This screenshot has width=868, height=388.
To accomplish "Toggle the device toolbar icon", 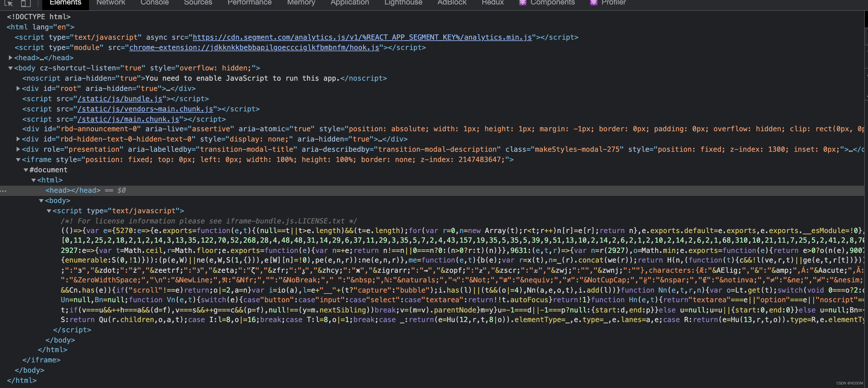I will pyautogui.click(x=26, y=3).
